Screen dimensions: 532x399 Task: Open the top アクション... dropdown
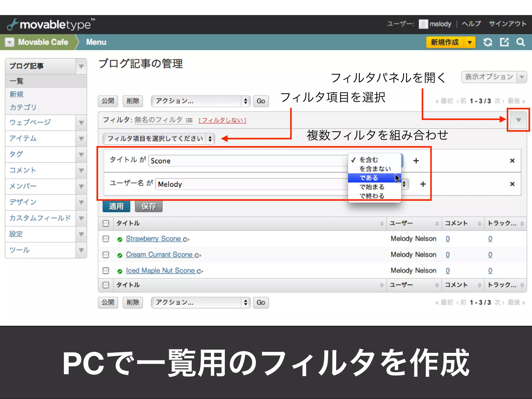coord(201,101)
